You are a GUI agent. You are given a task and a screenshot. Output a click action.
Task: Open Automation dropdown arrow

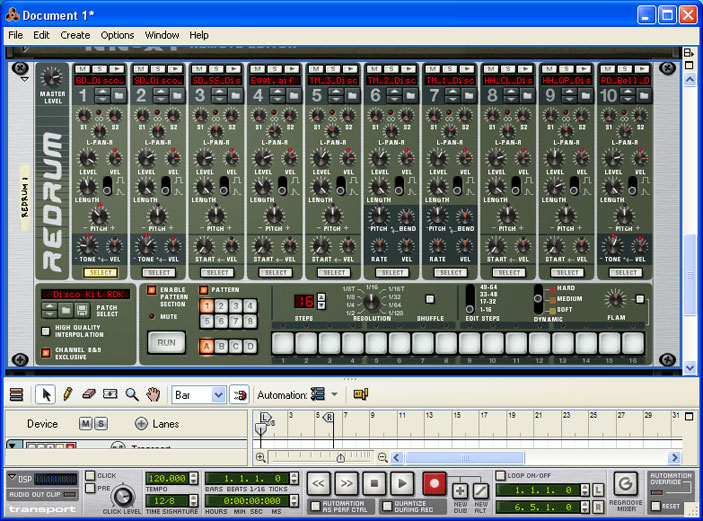[x=334, y=395]
